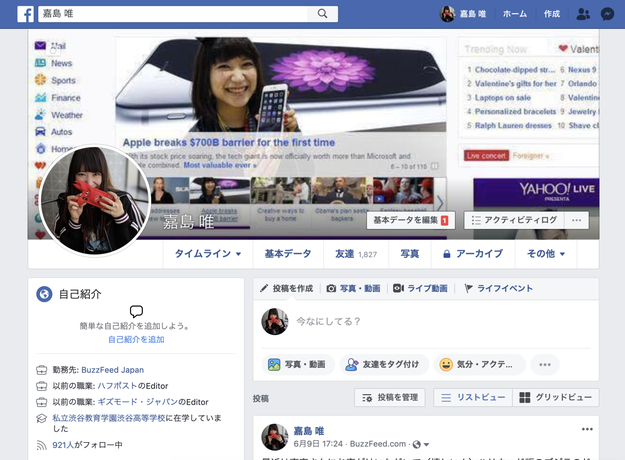The width and height of the screenshot is (625, 460).
Task: Click the 友達をタグ付け button
Action: 384,364
